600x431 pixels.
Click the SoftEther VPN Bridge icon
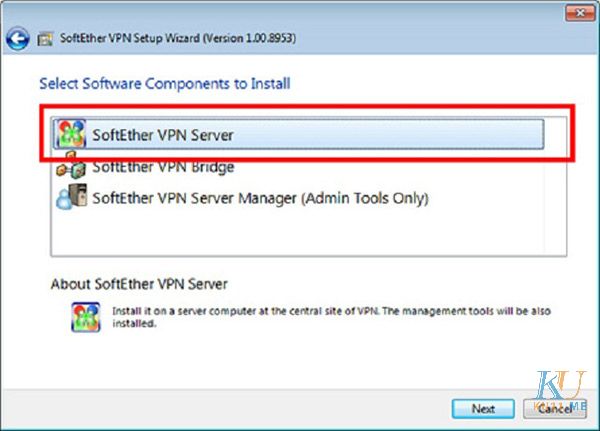click(70, 168)
